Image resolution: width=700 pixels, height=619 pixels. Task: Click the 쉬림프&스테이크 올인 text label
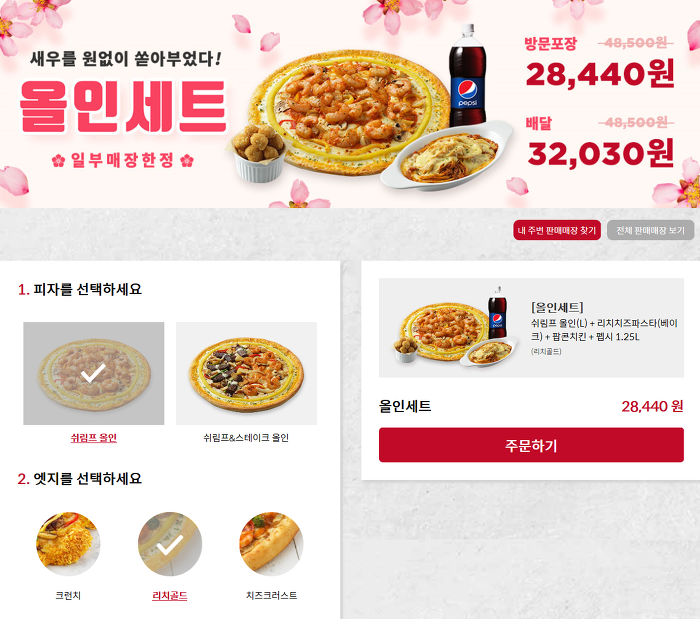246,438
